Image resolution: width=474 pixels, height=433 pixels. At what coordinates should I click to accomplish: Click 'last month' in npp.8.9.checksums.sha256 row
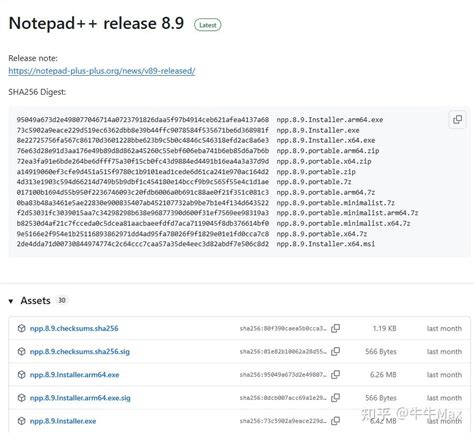tap(444, 328)
